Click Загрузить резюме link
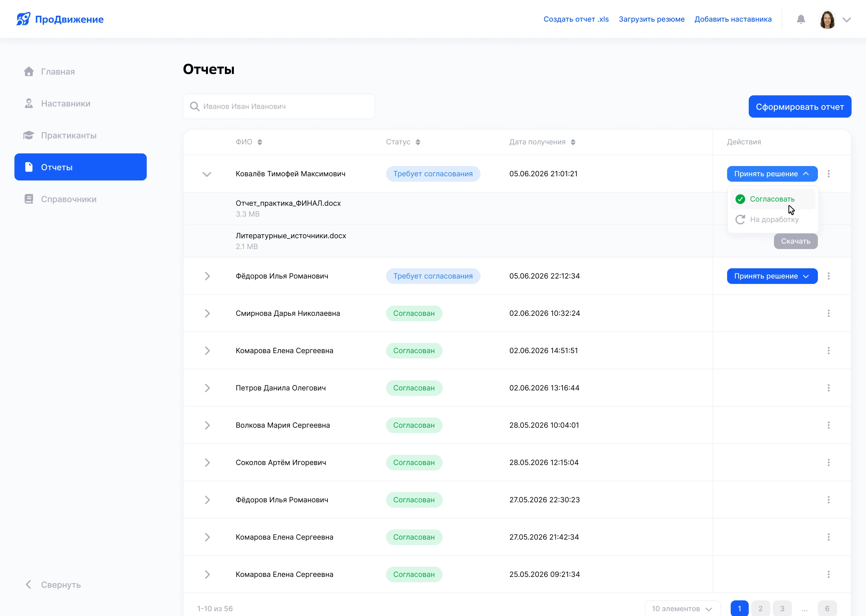Screen dimensions: 866x616 (x=652, y=19)
